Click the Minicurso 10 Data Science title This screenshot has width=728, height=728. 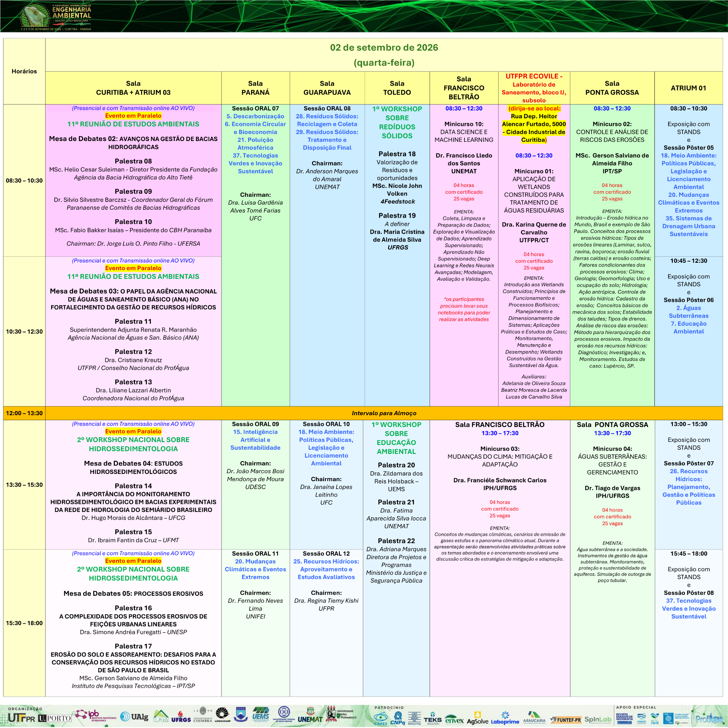(x=464, y=132)
